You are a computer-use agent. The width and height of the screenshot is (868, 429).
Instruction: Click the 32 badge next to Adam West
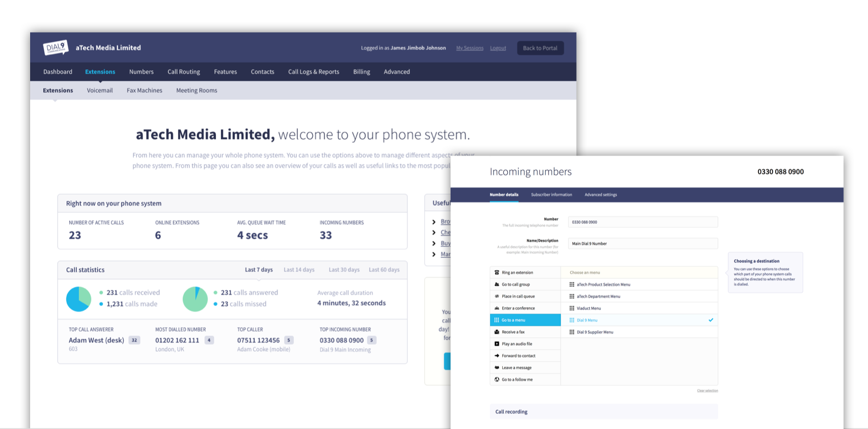point(134,340)
